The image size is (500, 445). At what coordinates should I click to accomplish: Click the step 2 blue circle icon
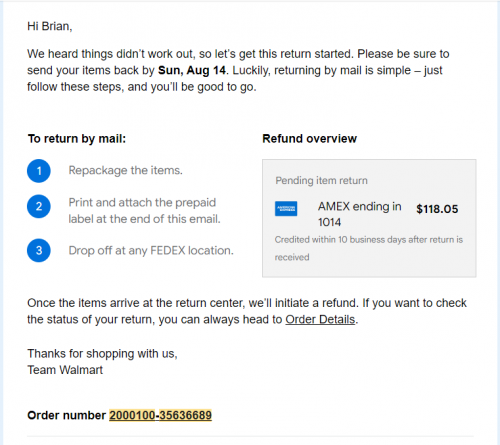coord(39,206)
